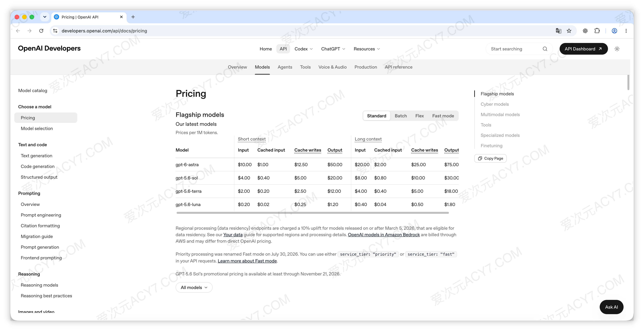644x331 pixels.
Task: Open Reasoning models in the sidebar
Action: click(x=39, y=285)
